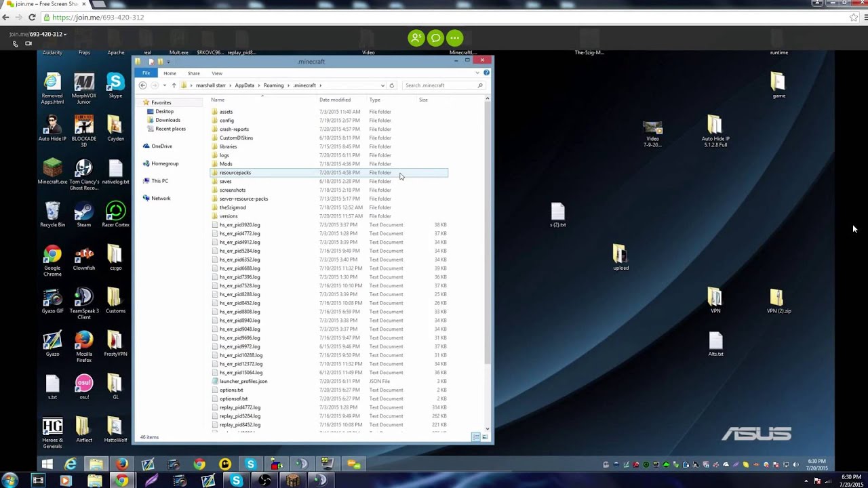868x488 pixels.
Task: Open Customize Quick Access Toolbar dropdown
Action: click(x=168, y=62)
